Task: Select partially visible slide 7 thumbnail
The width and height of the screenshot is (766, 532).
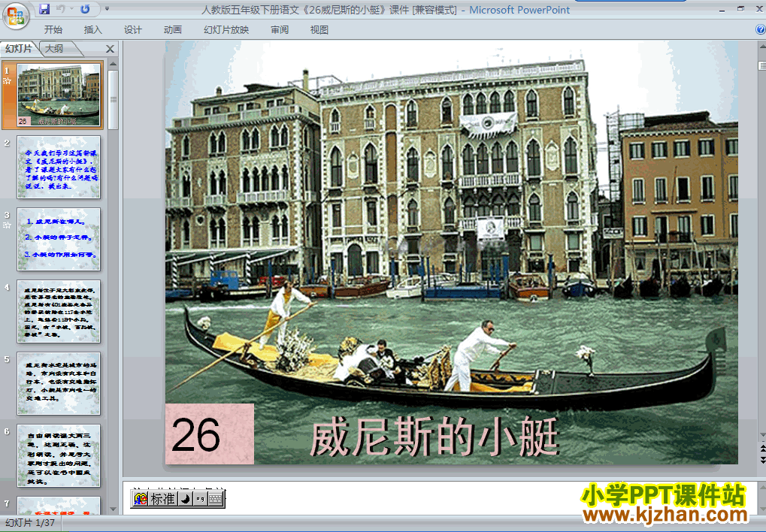Action: tap(59, 505)
